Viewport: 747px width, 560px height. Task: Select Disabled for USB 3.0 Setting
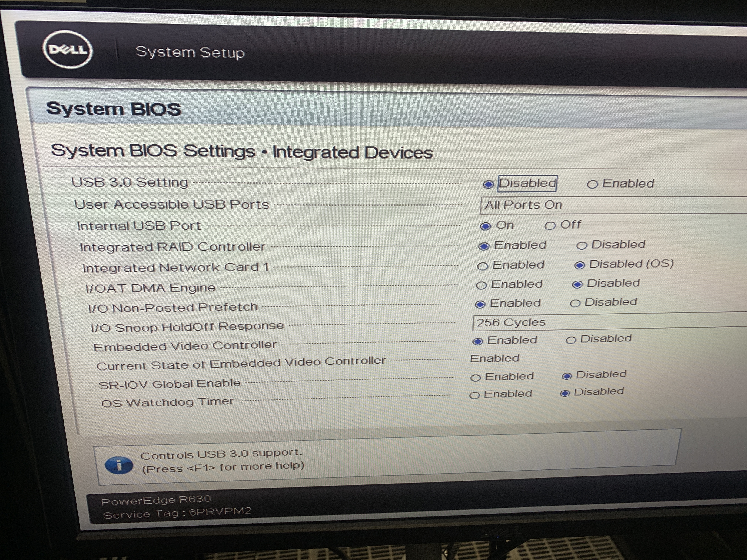(x=488, y=184)
